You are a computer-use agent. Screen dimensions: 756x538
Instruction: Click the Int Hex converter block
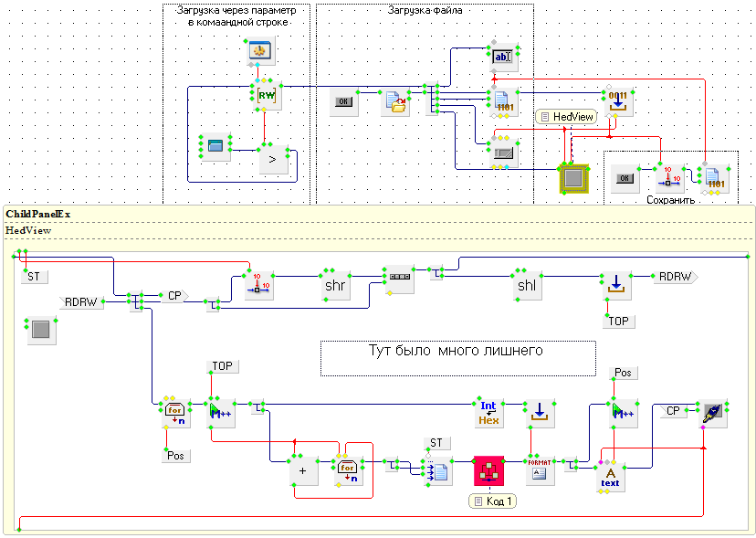[x=488, y=414]
